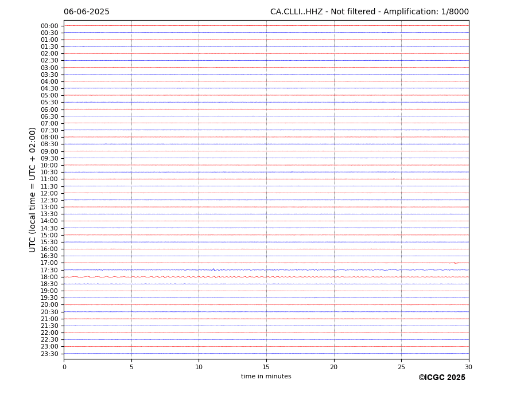Click the x-axis tick label 5
This screenshot has width=532, height=399.
tap(131, 367)
